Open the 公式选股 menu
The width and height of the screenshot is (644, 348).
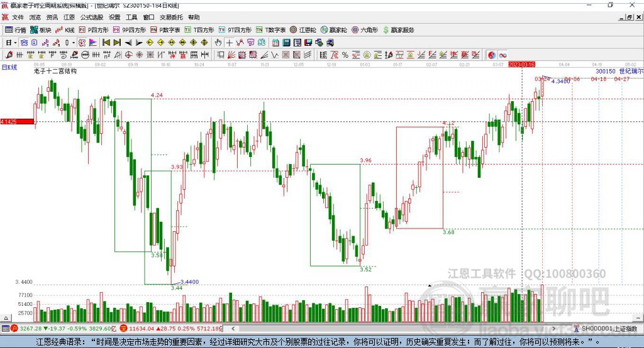92,17
